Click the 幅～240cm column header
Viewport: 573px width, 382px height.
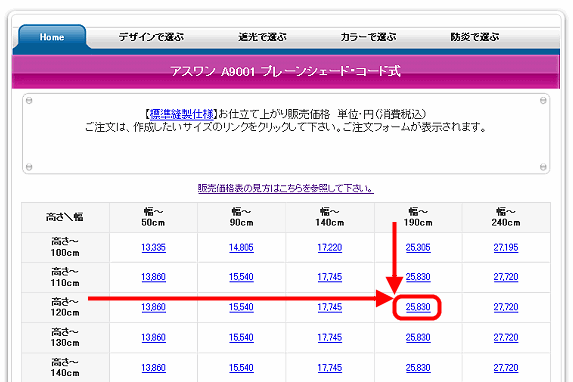pos(506,217)
